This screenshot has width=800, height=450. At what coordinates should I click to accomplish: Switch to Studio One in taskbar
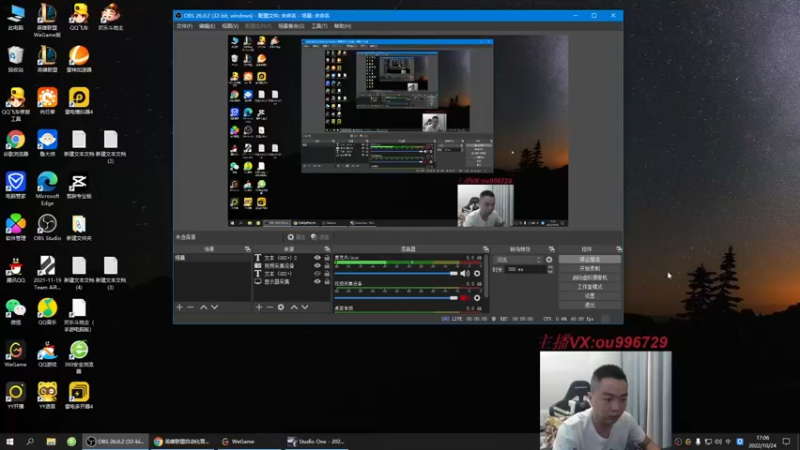(x=316, y=441)
